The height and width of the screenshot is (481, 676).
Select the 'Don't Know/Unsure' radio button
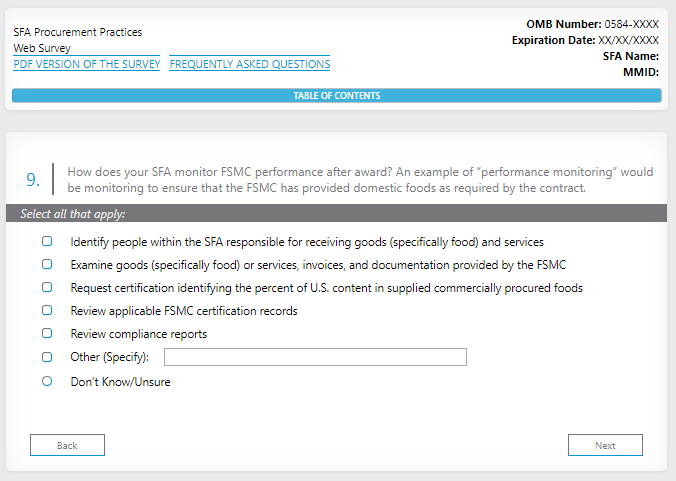tap(47, 381)
